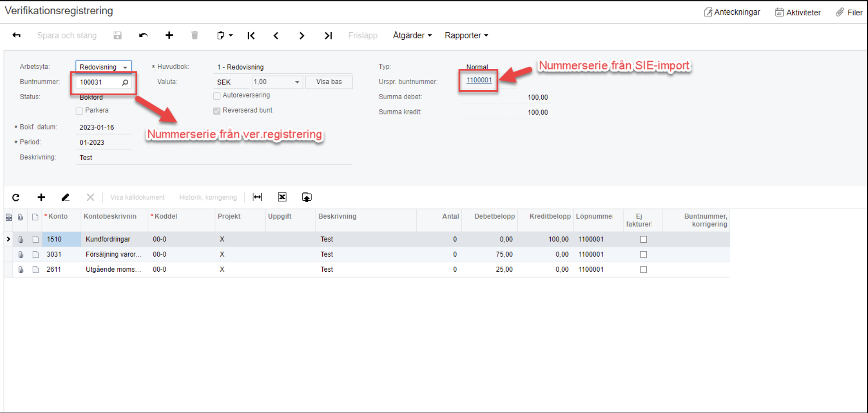This screenshot has width=868, height=413.
Task: Open the Åtgärder menu
Action: (412, 35)
